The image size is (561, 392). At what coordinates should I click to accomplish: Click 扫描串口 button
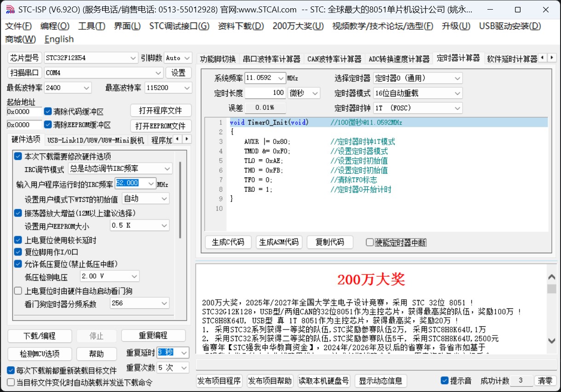click(25, 73)
